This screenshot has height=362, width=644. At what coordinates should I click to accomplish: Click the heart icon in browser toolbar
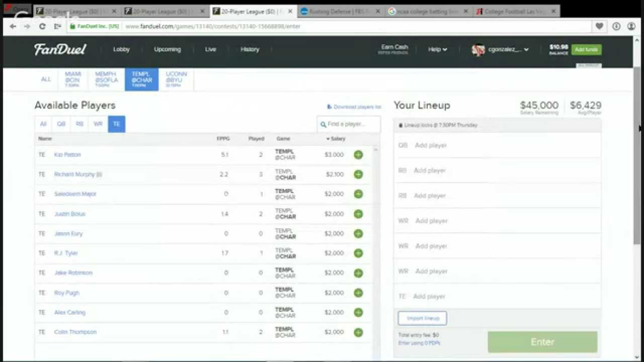click(599, 26)
